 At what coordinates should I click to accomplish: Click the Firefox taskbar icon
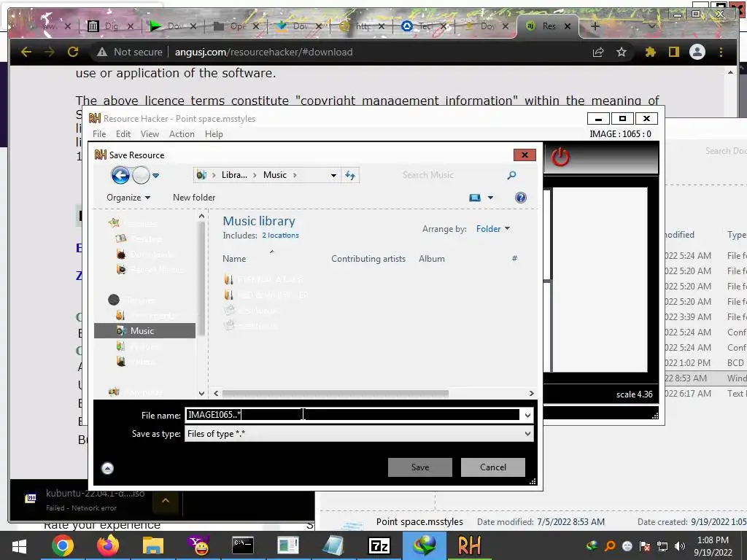click(108, 545)
